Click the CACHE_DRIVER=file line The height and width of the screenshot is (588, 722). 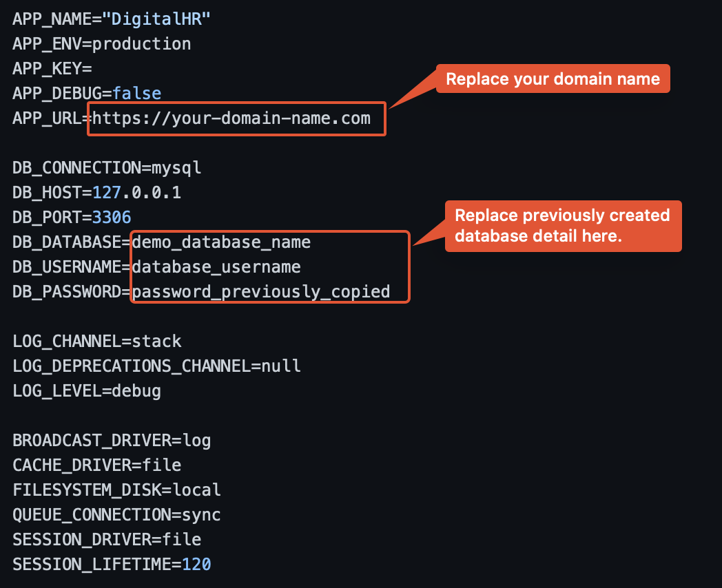pos(97,465)
